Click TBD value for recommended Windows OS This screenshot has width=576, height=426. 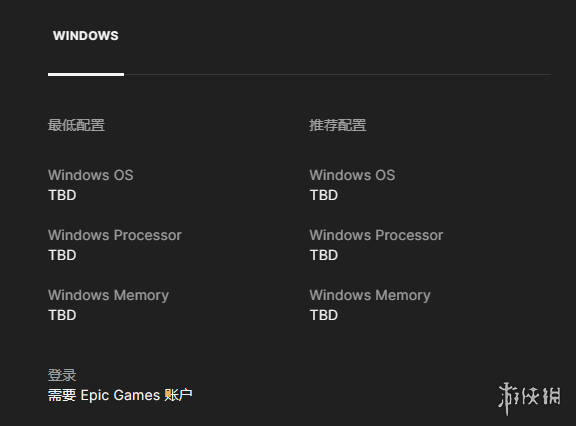click(x=324, y=195)
